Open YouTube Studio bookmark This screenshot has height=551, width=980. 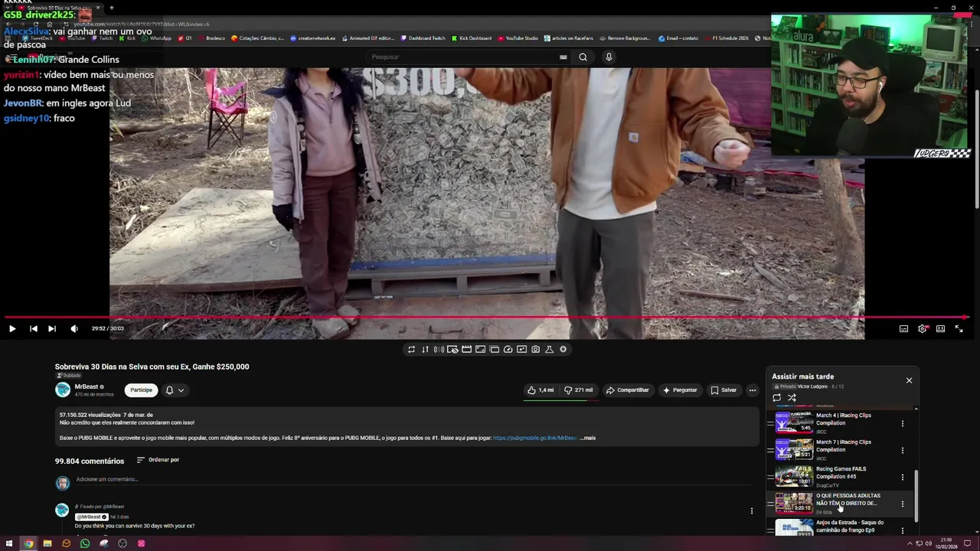tap(518, 38)
